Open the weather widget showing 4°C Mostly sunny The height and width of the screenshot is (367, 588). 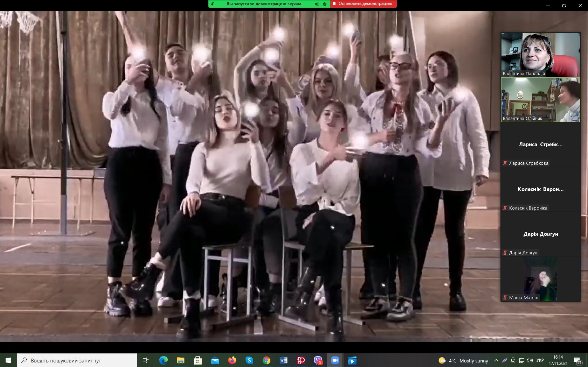point(463,360)
